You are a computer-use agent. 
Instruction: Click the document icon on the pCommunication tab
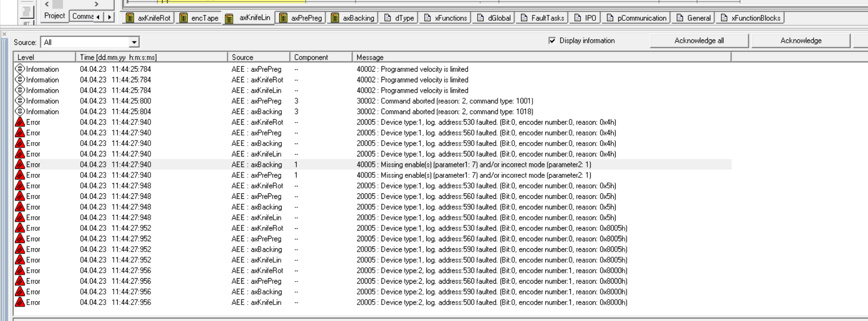pos(610,18)
